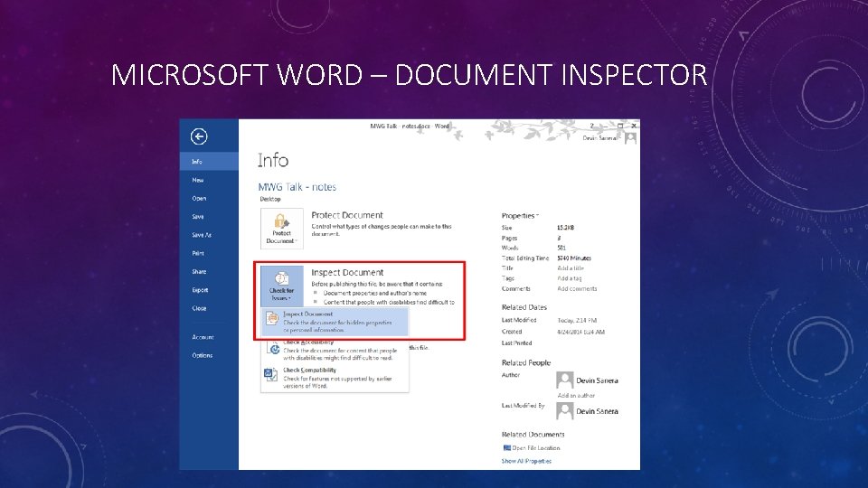This screenshot has width=868, height=488.
Task: Click the Check Accessibility icon
Action: click(273, 347)
